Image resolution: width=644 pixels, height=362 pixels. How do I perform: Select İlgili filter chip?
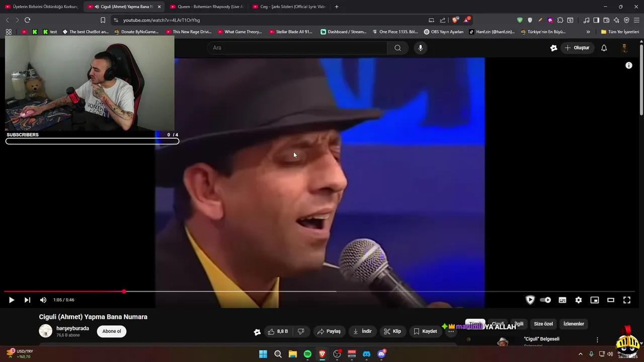click(x=519, y=324)
